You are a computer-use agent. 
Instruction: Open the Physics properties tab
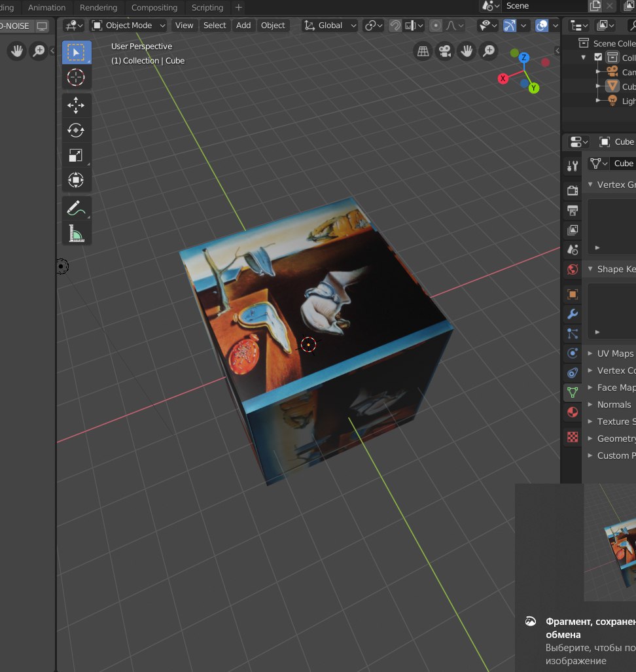click(x=573, y=353)
